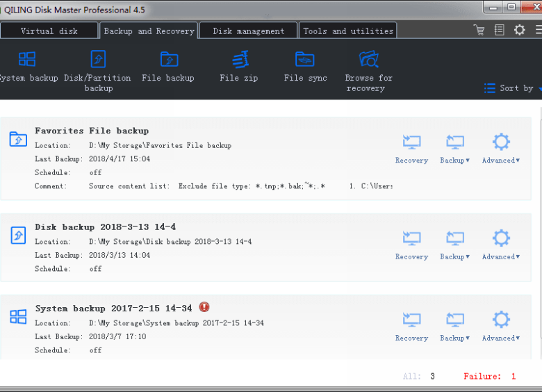Click Recovery for Favorites File backup
542x392 pixels.
[411, 149]
